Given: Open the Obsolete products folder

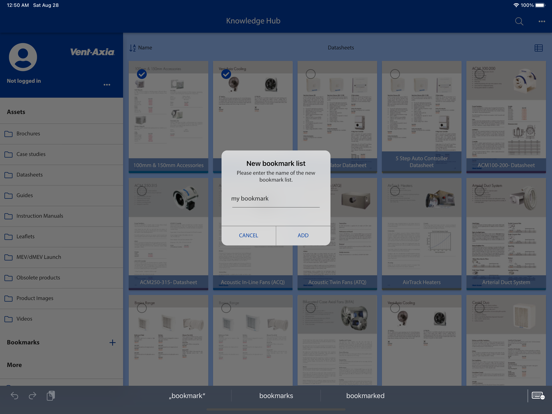Looking at the screenshot, I should pos(62,278).
